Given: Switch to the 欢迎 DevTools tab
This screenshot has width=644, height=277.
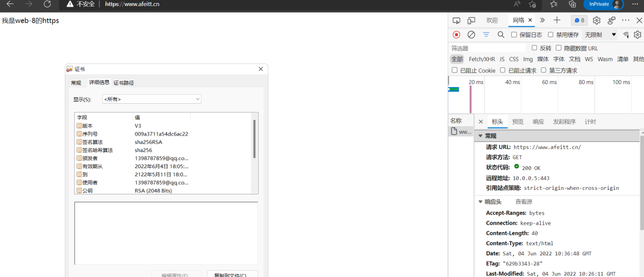Looking at the screenshot, I should [x=492, y=21].
